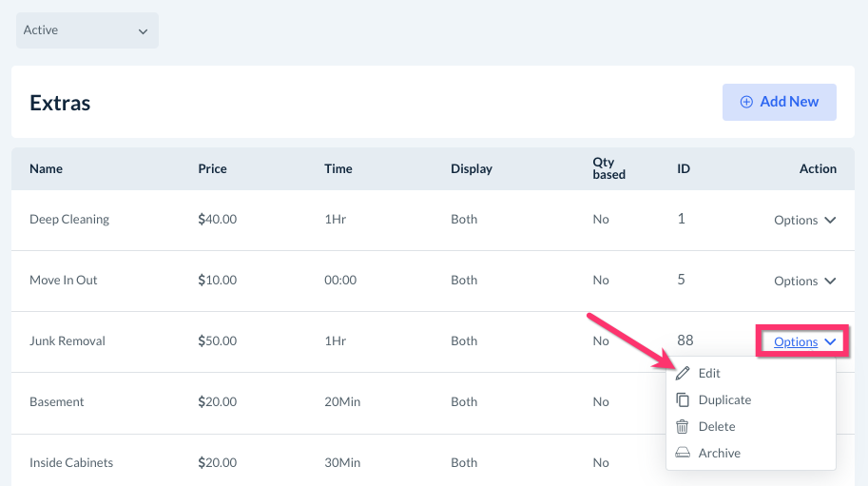The image size is (868, 486).
Task: Click the Duplicate copy icon
Action: pyautogui.click(x=683, y=400)
